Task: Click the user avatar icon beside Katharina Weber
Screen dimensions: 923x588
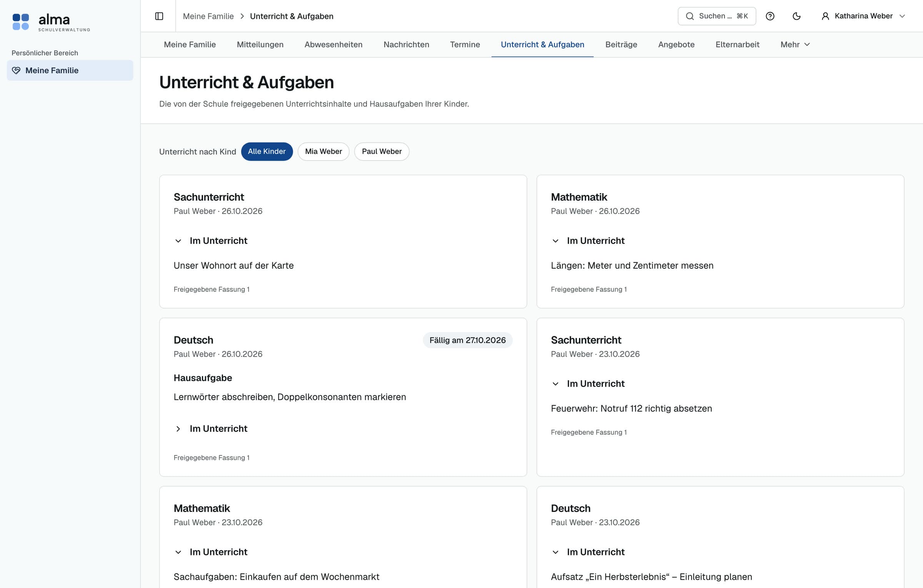Action: tap(825, 16)
